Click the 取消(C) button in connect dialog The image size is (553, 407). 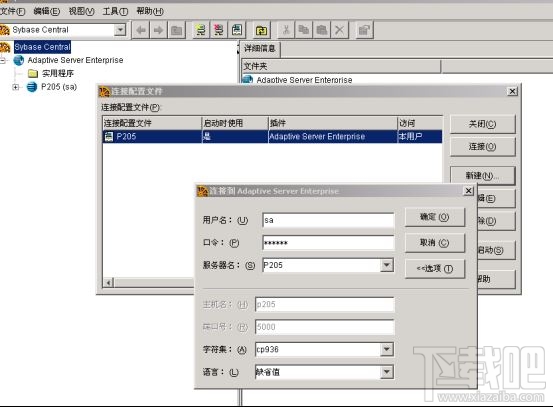[x=435, y=243]
